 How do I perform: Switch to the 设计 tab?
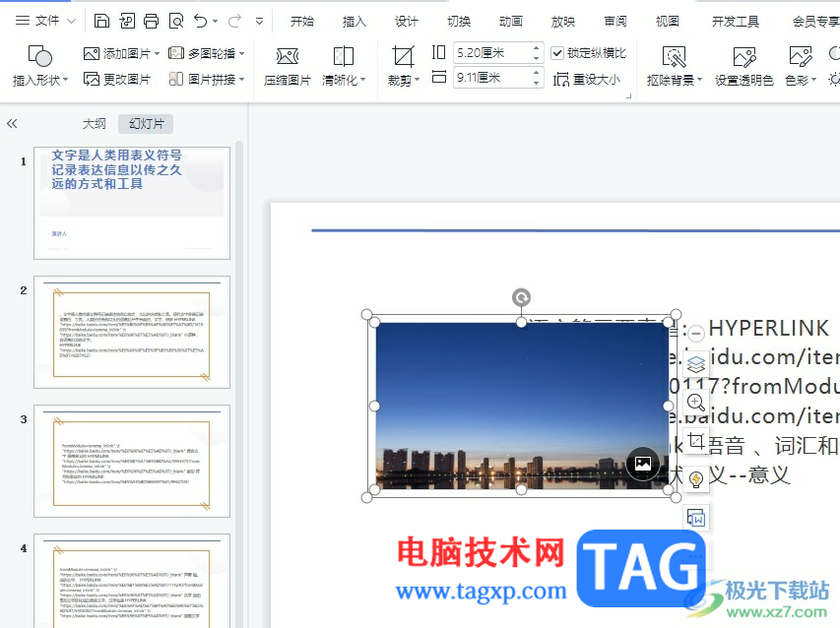(407, 22)
